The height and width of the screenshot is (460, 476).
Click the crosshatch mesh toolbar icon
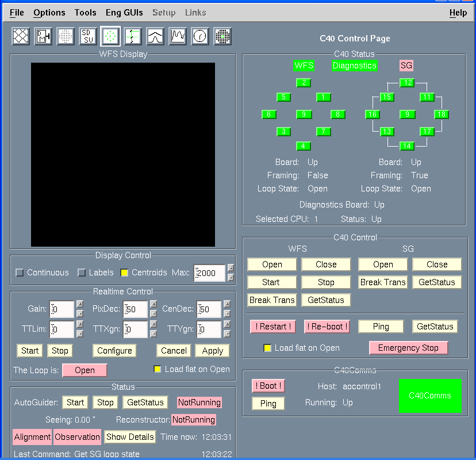click(21, 36)
